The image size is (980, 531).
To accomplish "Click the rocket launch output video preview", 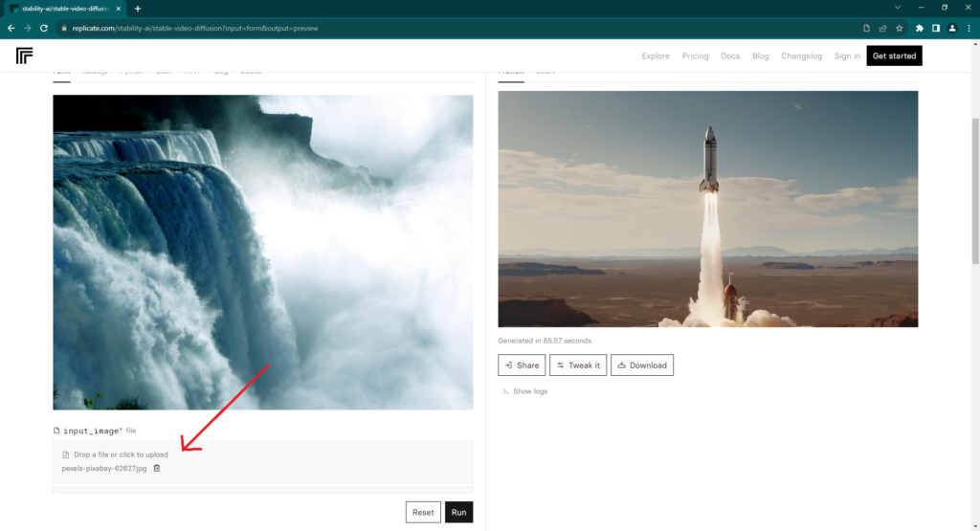I will pos(707,209).
